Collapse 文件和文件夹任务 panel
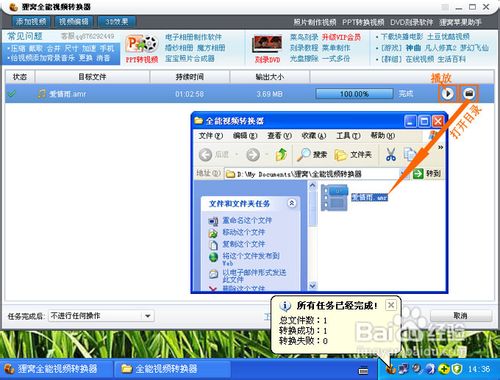 click(292, 203)
